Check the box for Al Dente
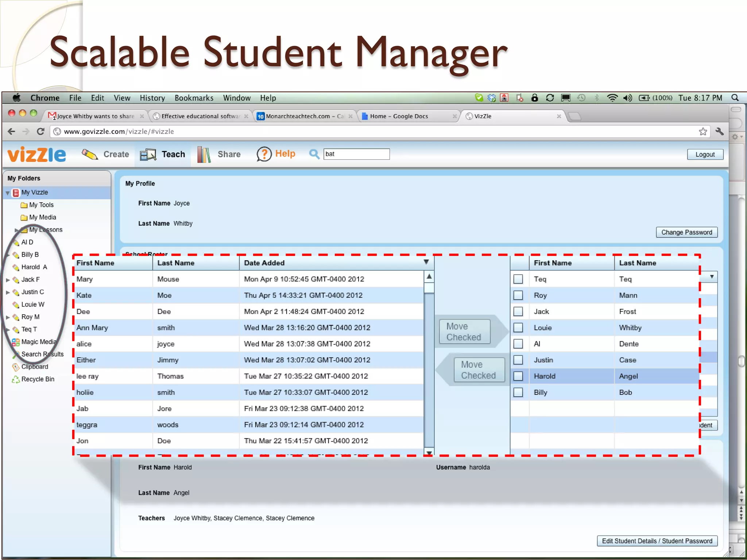 pos(518,344)
